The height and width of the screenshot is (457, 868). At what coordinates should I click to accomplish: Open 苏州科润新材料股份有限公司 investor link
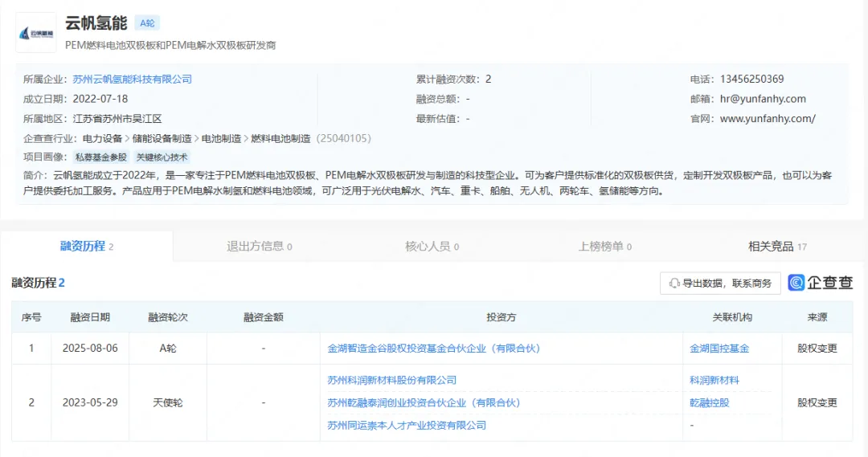coord(392,380)
